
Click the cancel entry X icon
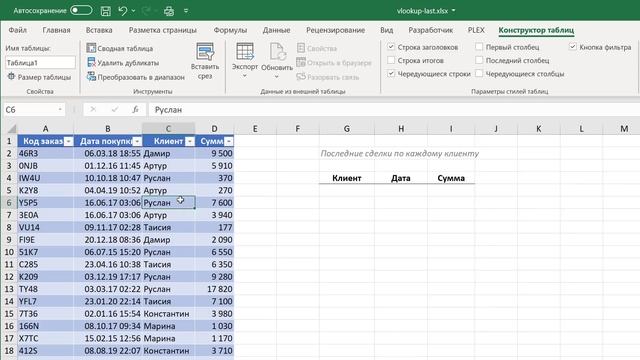click(93, 109)
